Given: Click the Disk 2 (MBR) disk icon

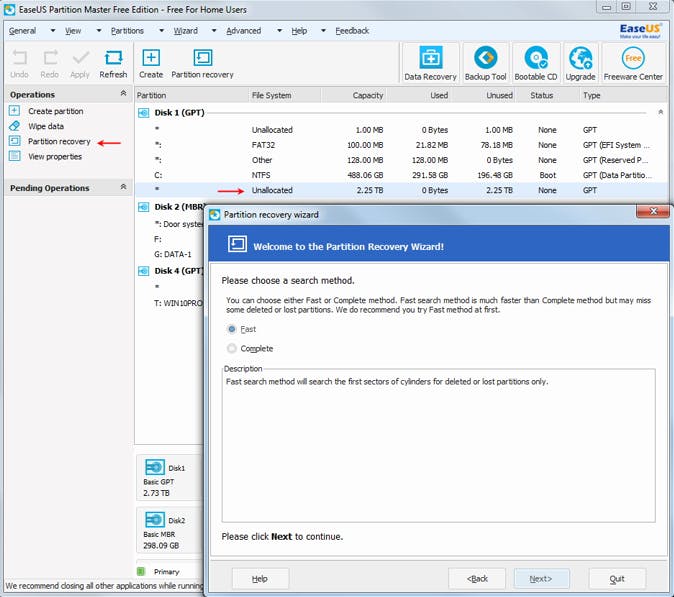Looking at the screenshot, I should [x=143, y=207].
